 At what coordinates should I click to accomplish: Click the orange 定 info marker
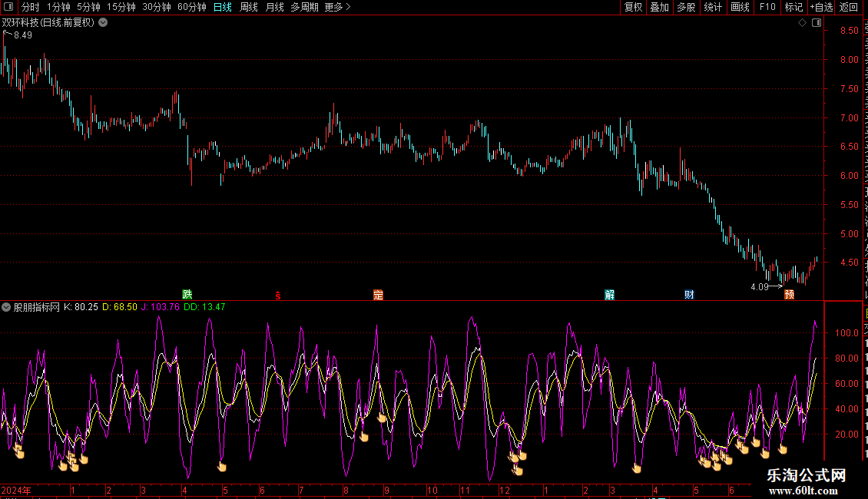pyautogui.click(x=378, y=294)
